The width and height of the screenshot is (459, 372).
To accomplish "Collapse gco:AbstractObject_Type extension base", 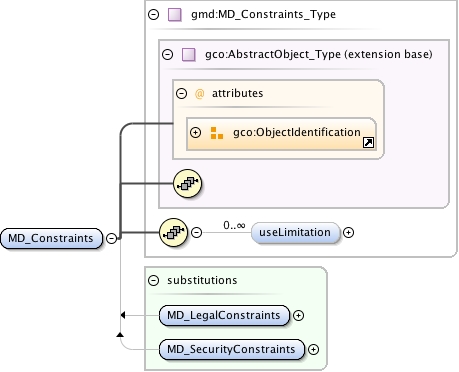I will (168, 54).
